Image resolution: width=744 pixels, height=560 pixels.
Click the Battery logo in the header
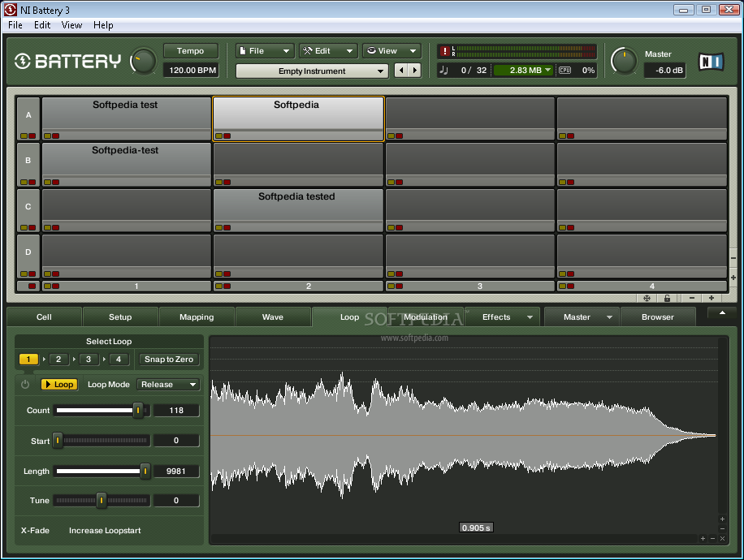tap(68, 61)
